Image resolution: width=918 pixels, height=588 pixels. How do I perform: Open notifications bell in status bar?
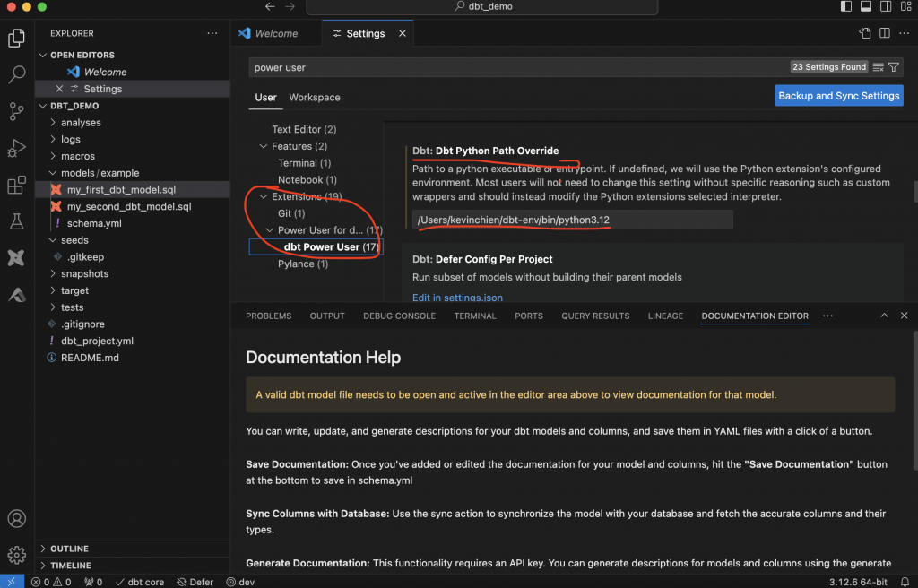(905, 582)
